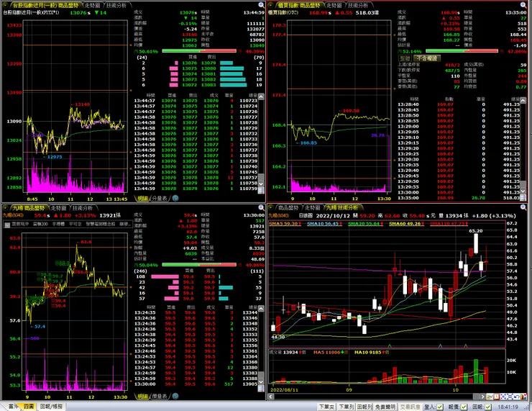Viewport: 532px width, 411px height.
Task: Click the 交易訊息 button
Action: (x=410, y=407)
